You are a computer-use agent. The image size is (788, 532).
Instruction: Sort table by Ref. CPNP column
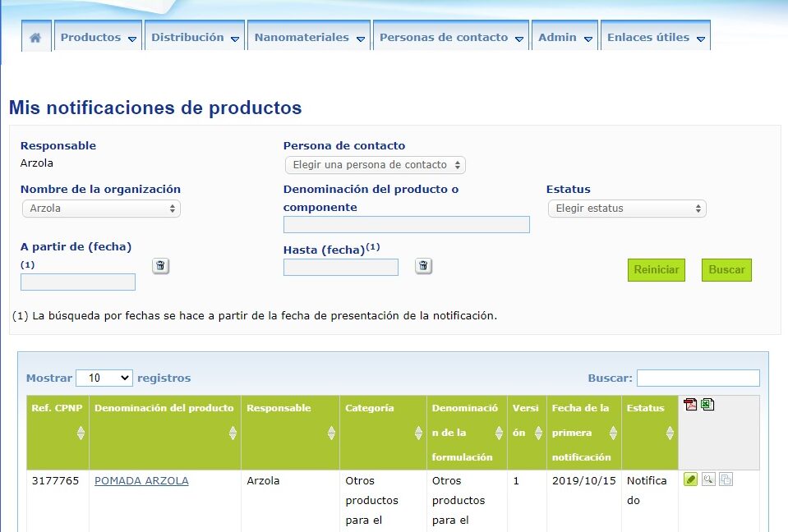pos(81,433)
